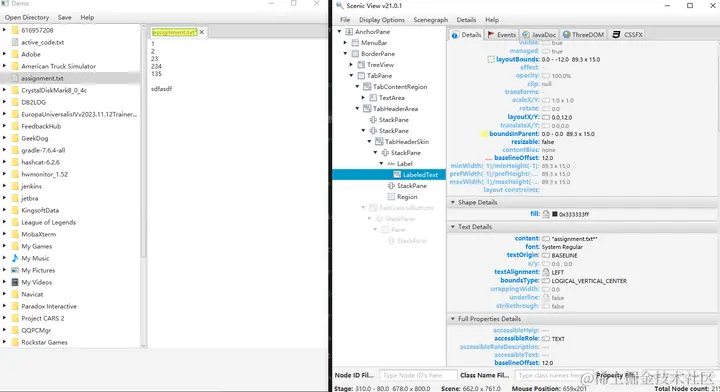Click the active_code.txt file icon
Viewport: 720px width, 392px height.
click(x=15, y=42)
